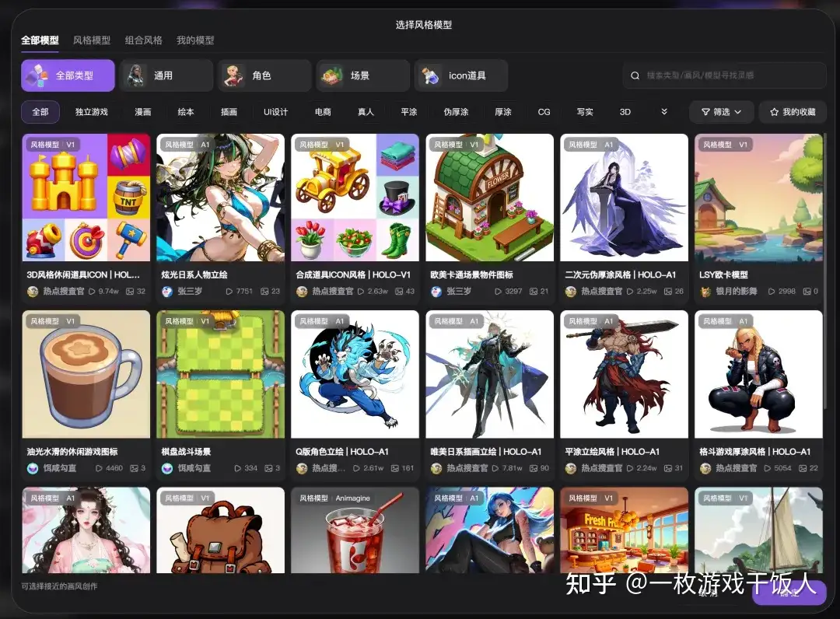Filter by 3D tag
840x619 pixels.
pyautogui.click(x=625, y=112)
